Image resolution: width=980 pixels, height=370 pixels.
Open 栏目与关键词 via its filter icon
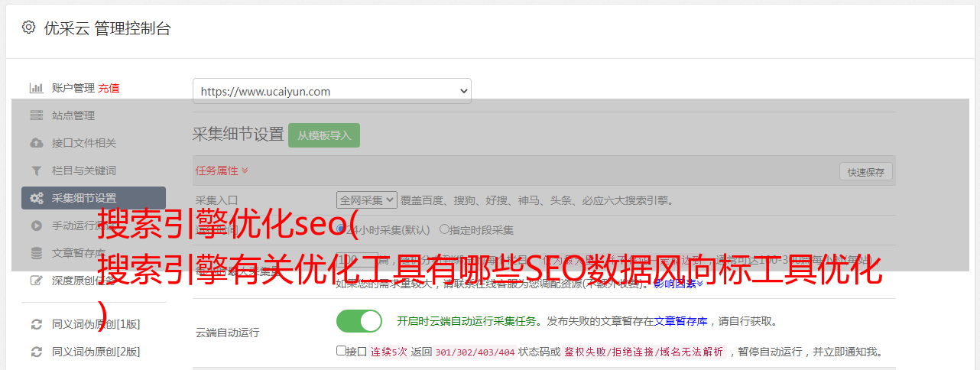pyautogui.click(x=36, y=170)
